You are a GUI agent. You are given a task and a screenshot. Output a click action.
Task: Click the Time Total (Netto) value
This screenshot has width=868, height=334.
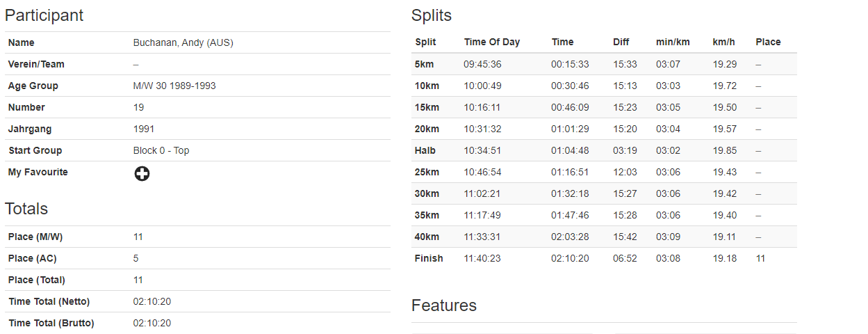(152, 301)
